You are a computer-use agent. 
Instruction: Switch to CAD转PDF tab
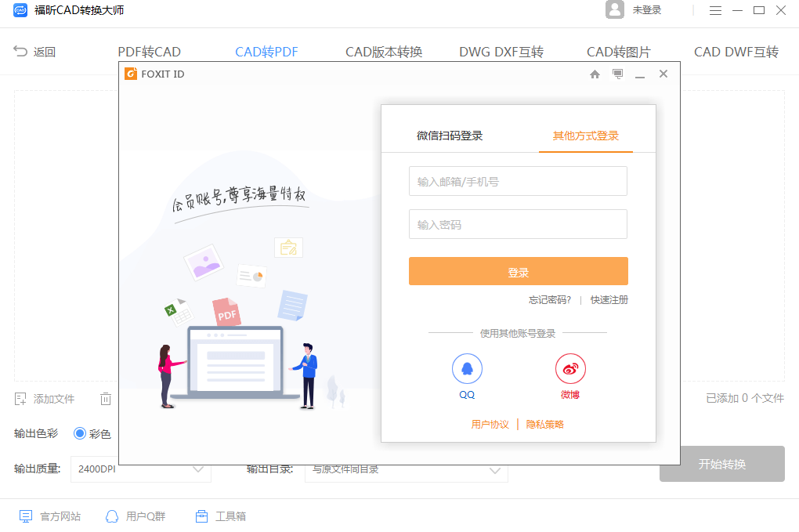pos(266,52)
